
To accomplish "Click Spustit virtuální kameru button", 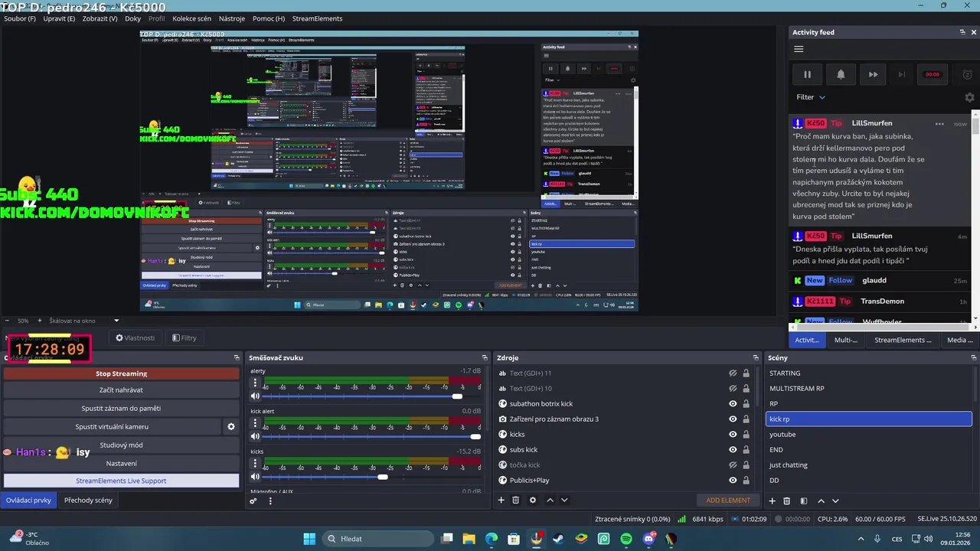I will click(x=112, y=426).
